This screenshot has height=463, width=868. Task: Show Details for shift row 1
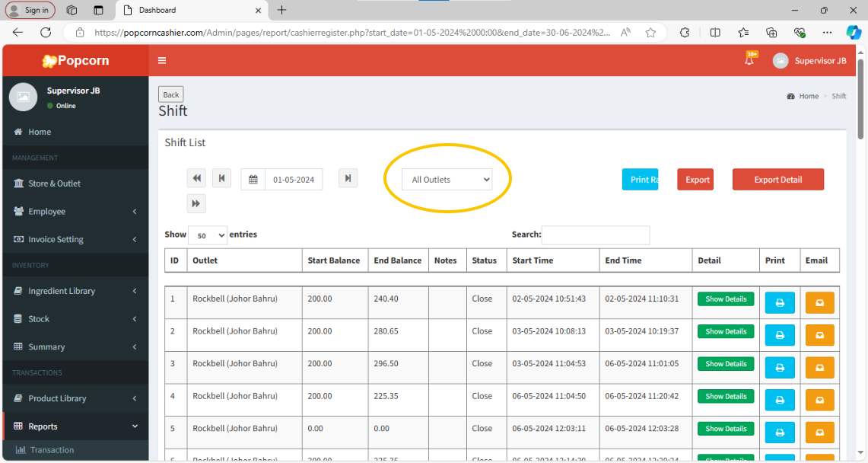pyautogui.click(x=726, y=299)
